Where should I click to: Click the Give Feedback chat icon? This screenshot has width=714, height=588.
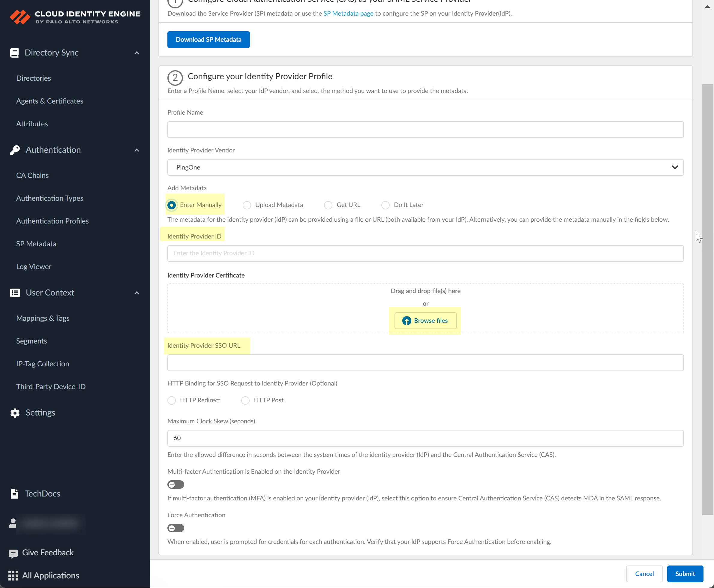[x=13, y=553]
